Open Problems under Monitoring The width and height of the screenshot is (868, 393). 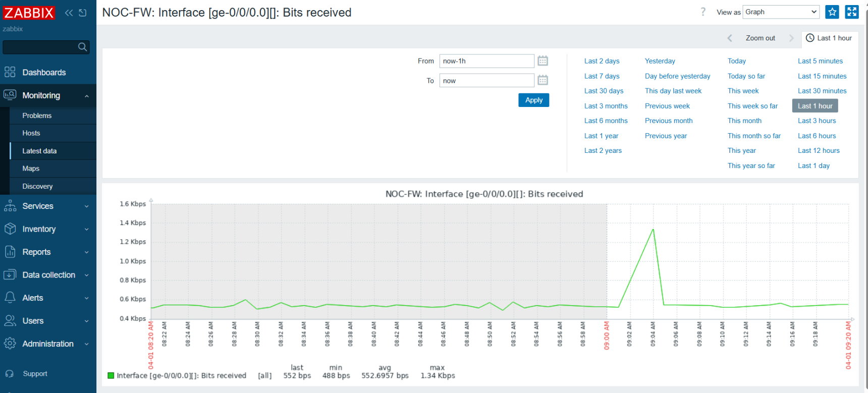[37, 116]
